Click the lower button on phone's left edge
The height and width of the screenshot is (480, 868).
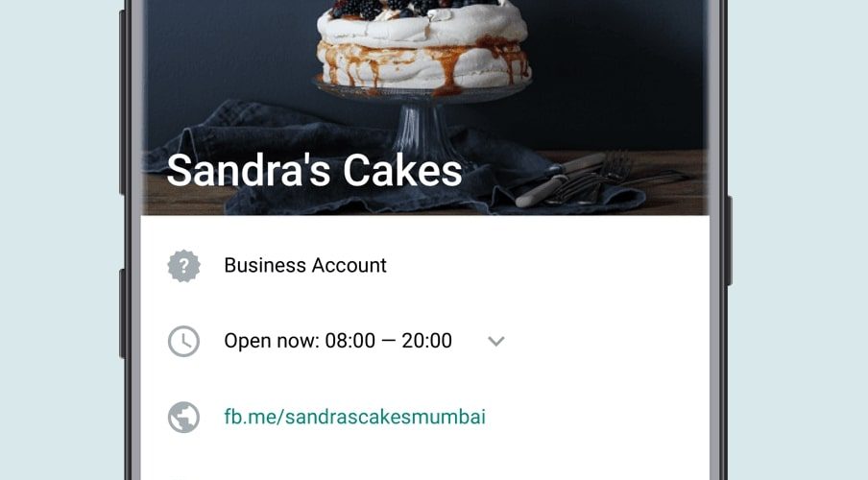click(122, 313)
